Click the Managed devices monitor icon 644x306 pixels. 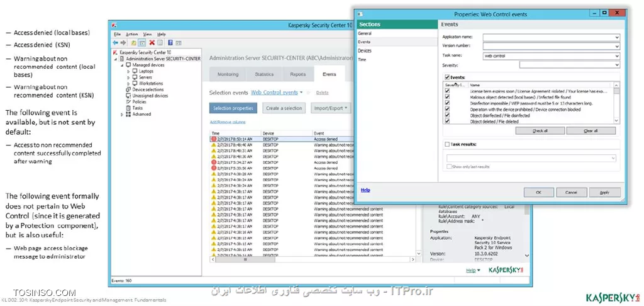click(x=128, y=65)
